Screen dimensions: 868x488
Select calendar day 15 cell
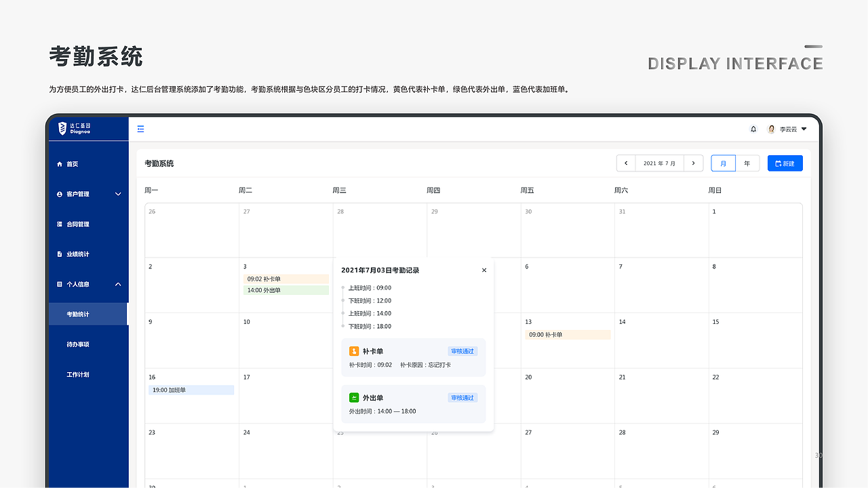pyautogui.click(x=755, y=340)
